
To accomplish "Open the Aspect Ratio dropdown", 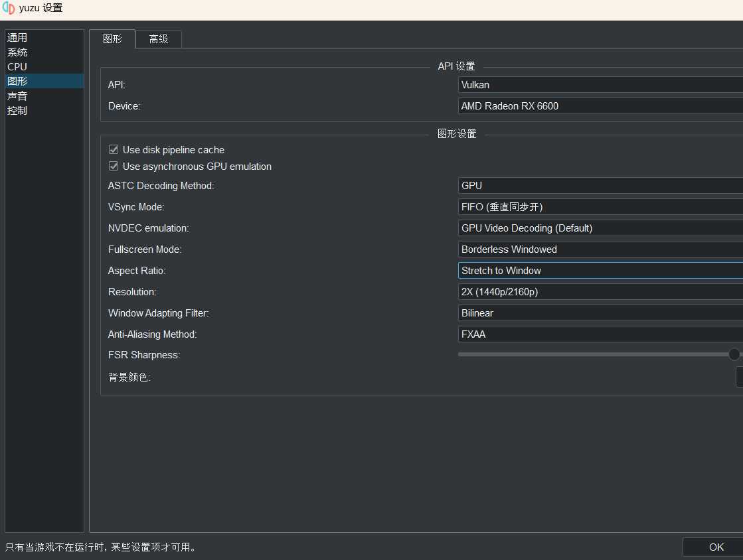I will tap(598, 270).
